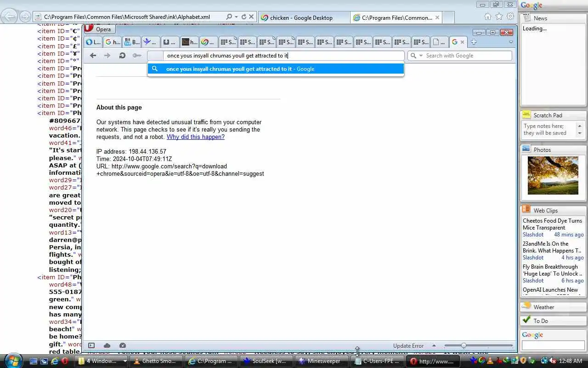The image size is (588, 368).
Task: Go back in Opera navigation
Action: coord(93,56)
